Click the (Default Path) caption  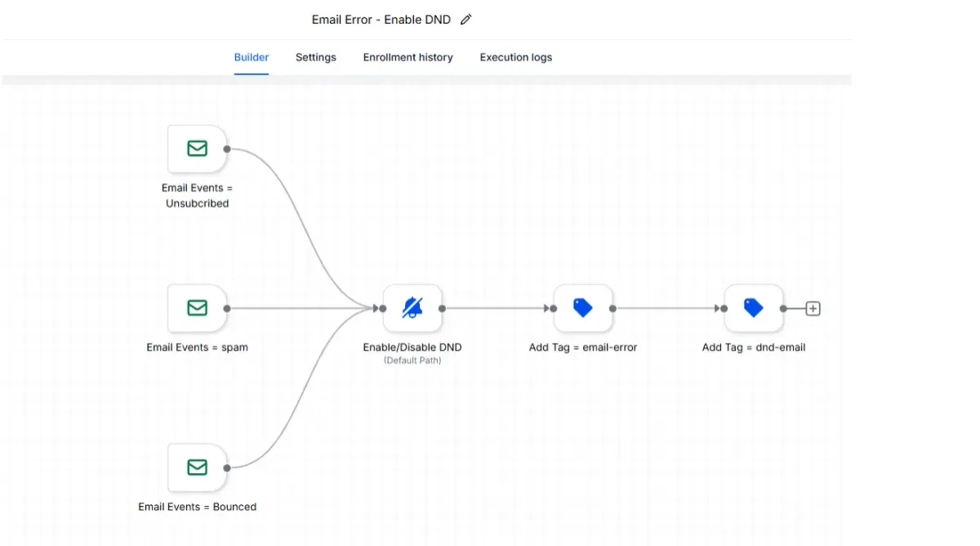(412, 360)
